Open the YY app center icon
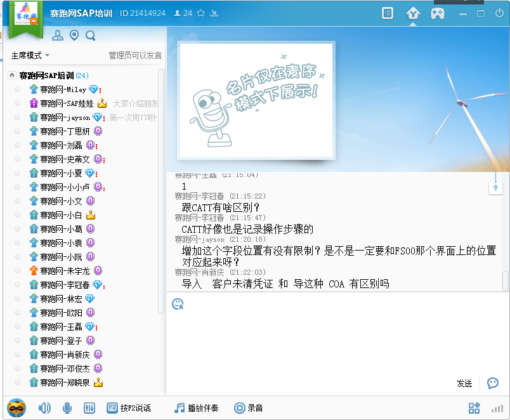Image resolution: width=510 pixels, height=420 pixels. [413, 14]
